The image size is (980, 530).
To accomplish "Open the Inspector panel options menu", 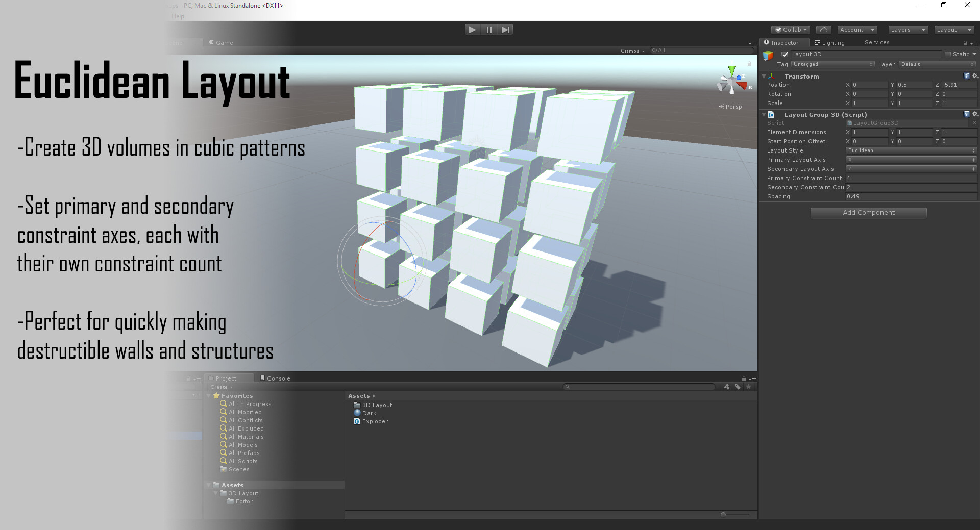I will (x=974, y=43).
